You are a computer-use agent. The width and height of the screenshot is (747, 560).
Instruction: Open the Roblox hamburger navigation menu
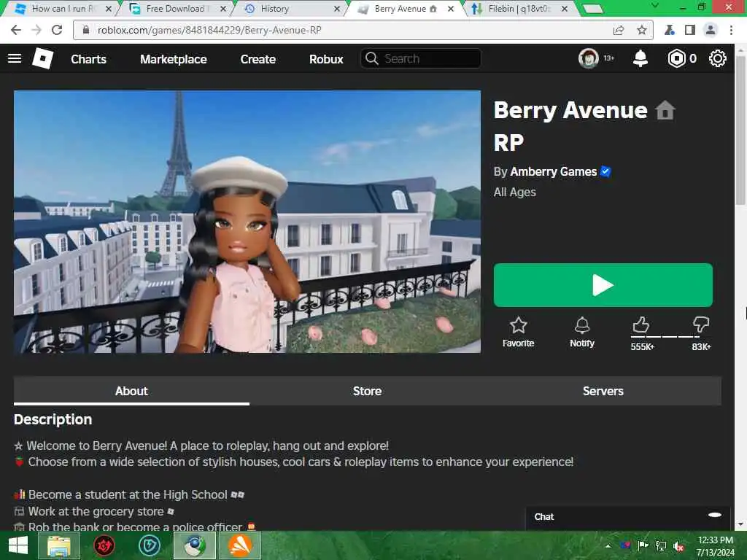click(15, 58)
